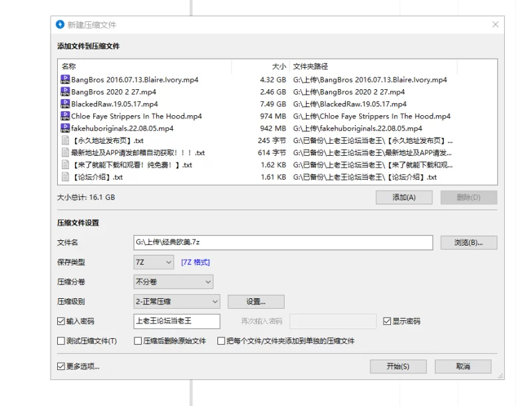Click the 删除(D) button

(x=469, y=197)
